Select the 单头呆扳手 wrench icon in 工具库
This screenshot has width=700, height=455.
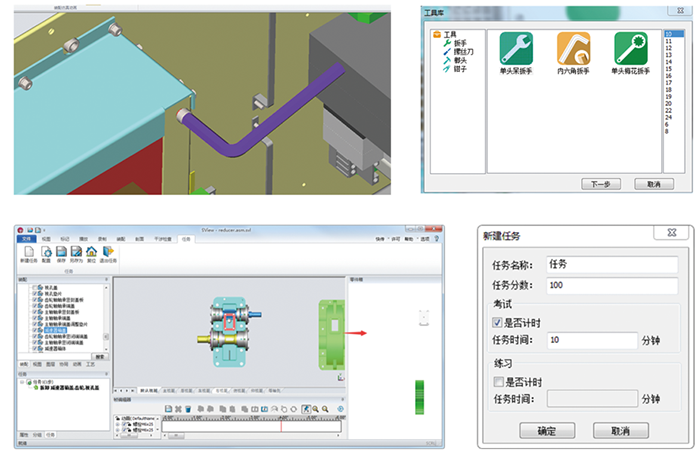pyautogui.click(x=516, y=48)
